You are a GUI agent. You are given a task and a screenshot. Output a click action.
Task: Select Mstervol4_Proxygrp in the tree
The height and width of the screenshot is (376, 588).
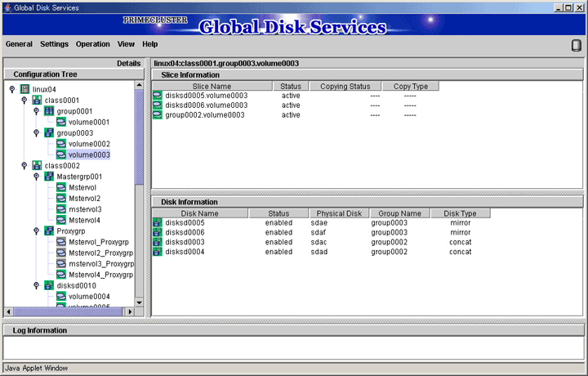[101, 275]
